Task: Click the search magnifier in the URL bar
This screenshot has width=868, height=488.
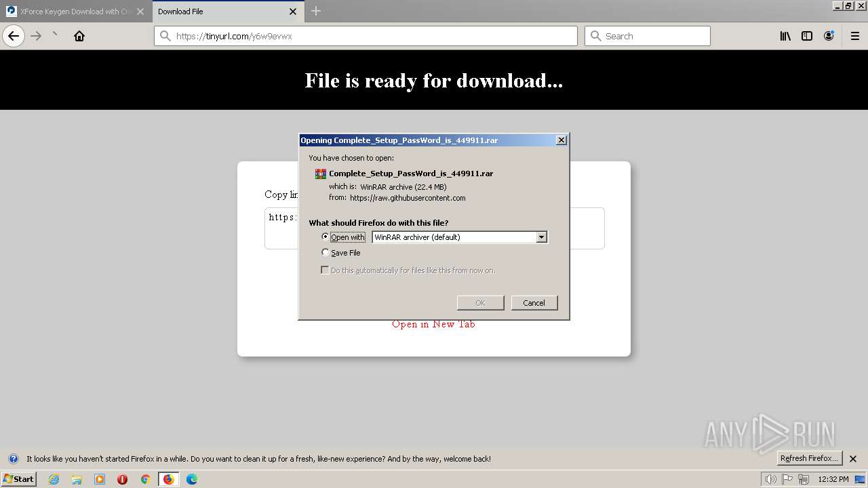Action: [165, 36]
